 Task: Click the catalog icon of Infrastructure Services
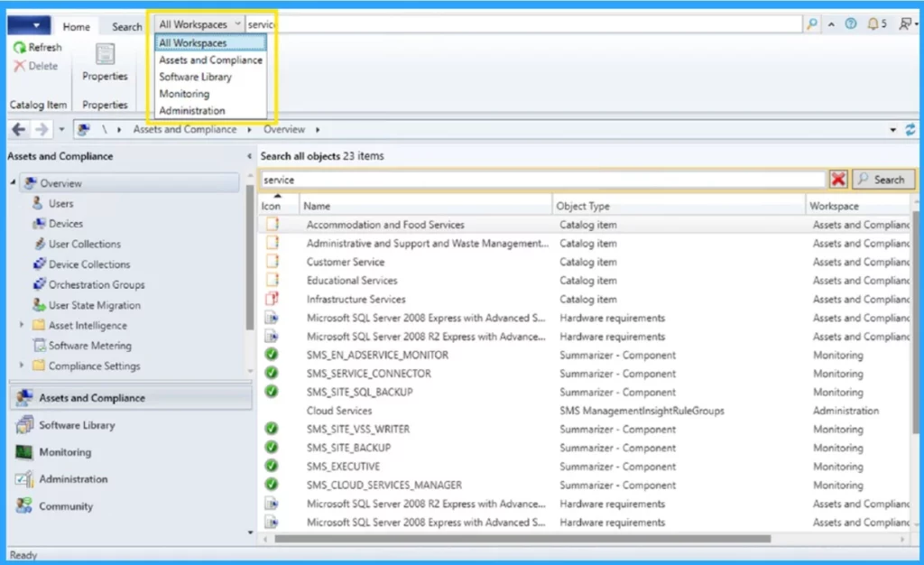coord(272,299)
